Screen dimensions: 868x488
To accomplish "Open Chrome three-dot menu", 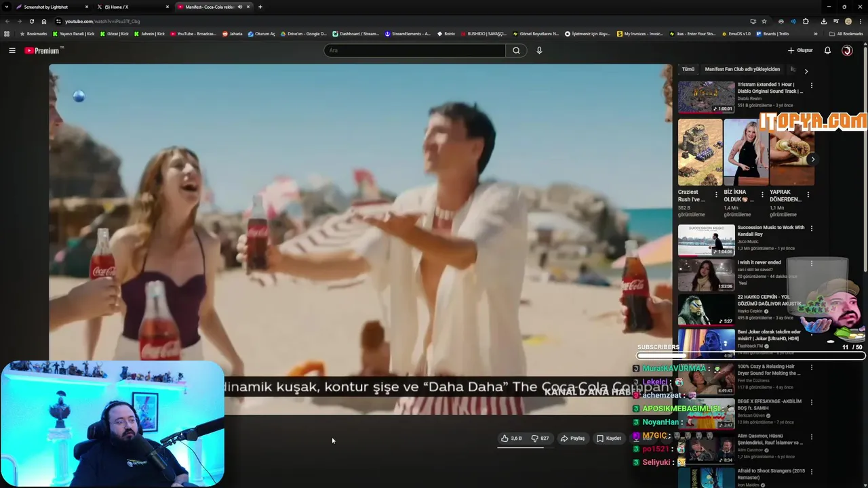I will click(x=860, y=21).
